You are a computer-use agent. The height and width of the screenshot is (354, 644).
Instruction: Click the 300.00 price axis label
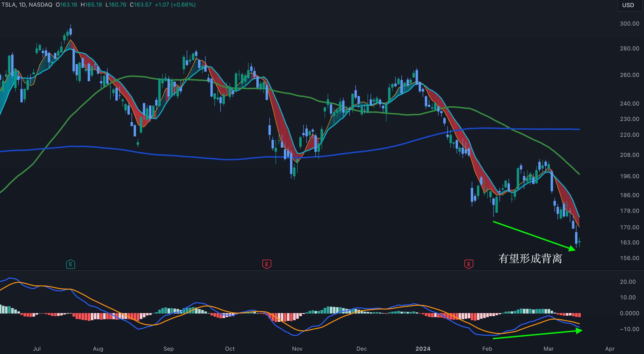coord(629,23)
